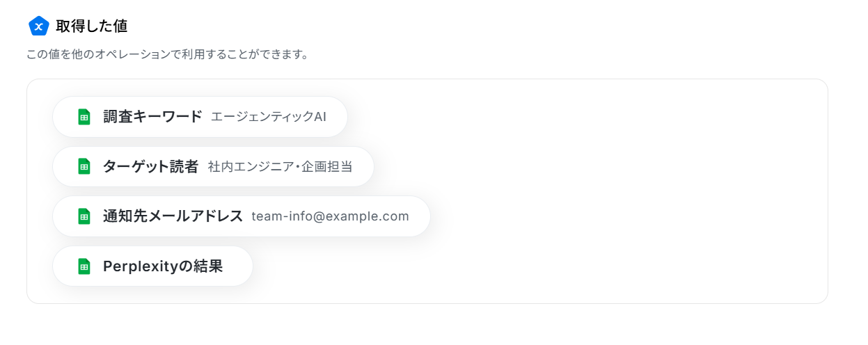This screenshot has width=868, height=345.
Task: Select the 調査キーワード label text
Action: (152, 117)
